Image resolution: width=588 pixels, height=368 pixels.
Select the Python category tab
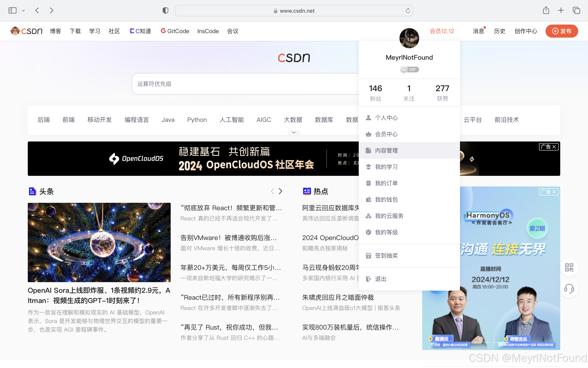click(197, 120)
